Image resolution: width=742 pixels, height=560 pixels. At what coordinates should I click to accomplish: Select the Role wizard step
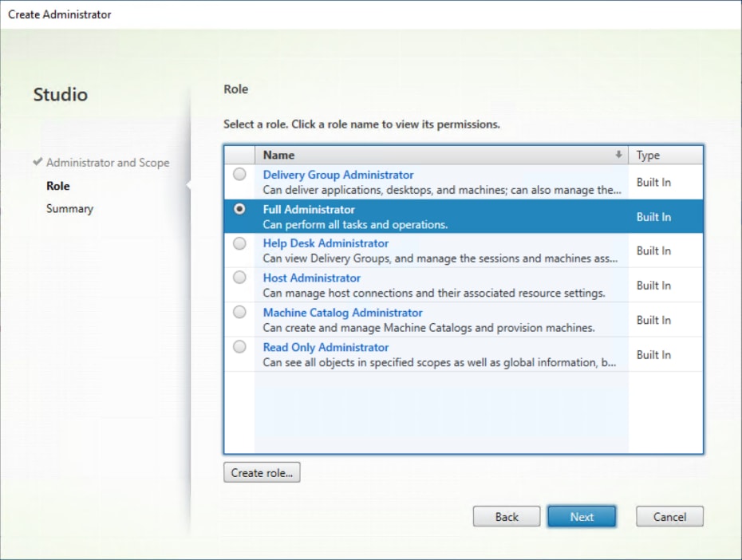click(57, 186)
